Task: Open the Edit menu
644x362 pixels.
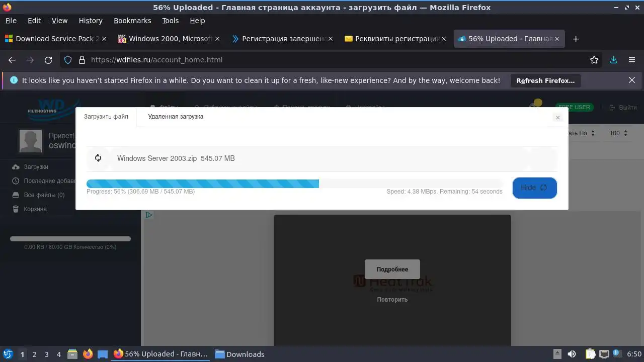Action: tap(34, 21)
